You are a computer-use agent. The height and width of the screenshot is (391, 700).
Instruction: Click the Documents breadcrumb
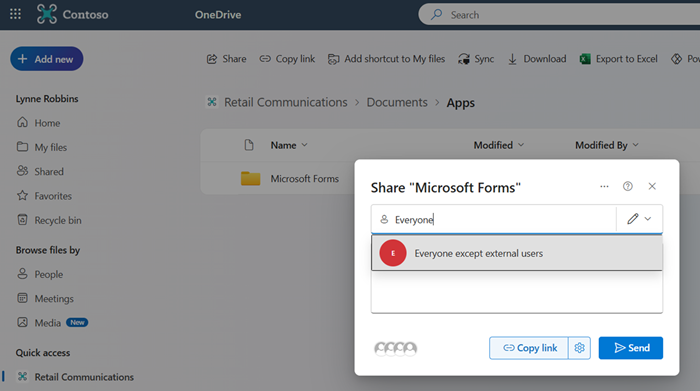coord(397,102)
